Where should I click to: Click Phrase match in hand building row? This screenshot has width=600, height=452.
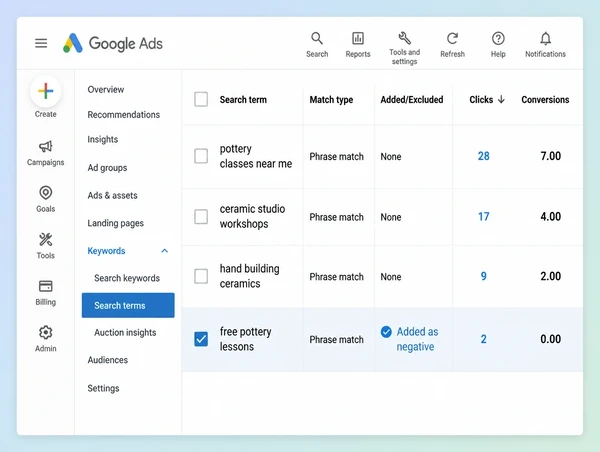point(336,277)
